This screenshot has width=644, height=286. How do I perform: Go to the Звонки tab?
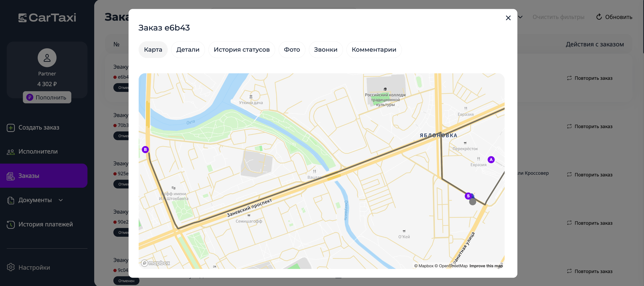(x=326, y=50)
